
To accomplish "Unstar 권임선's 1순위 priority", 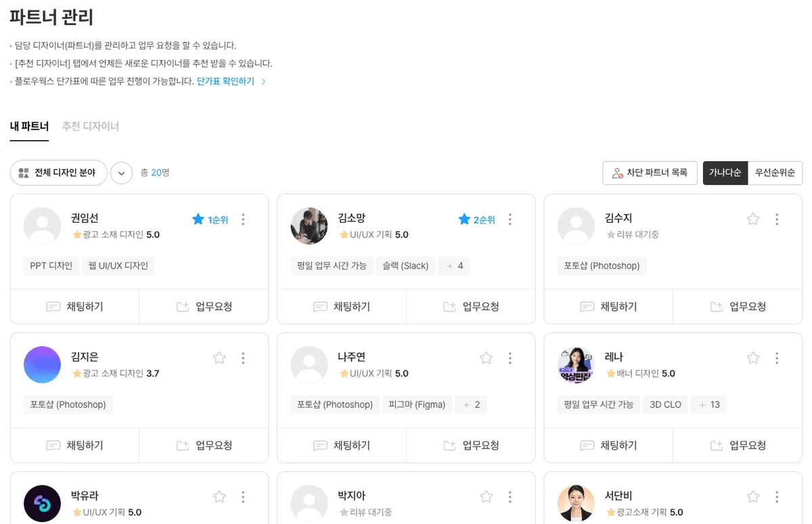I will coord(198,219).
